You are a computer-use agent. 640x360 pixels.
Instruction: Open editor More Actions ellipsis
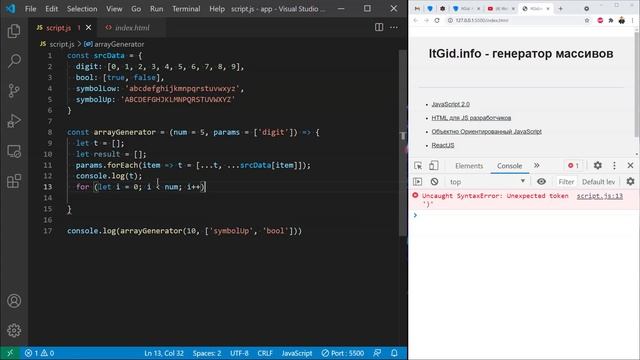[393, 27]
